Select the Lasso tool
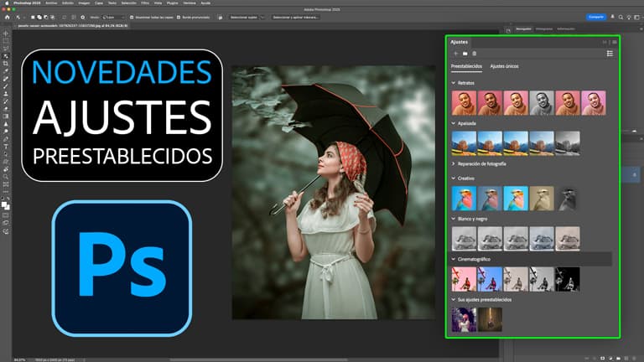644x362 pixels. pyautogui.click(x=6, y=48)
